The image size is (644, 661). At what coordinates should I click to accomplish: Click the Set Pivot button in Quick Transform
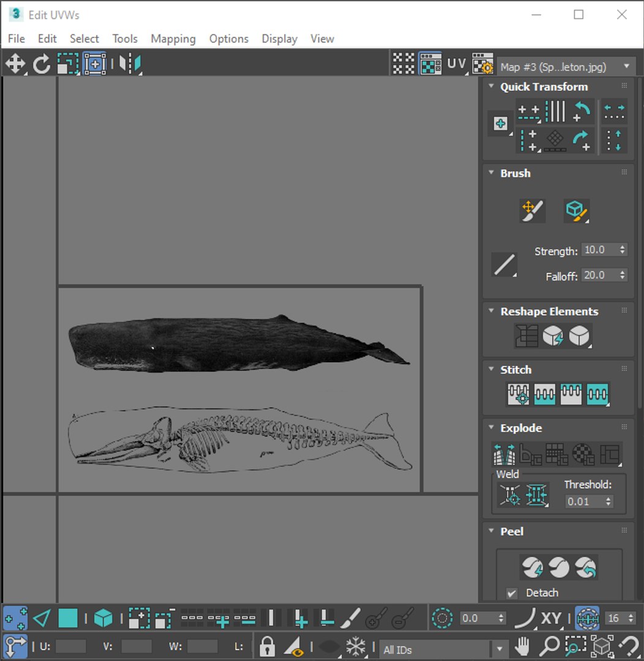point(501,124)
